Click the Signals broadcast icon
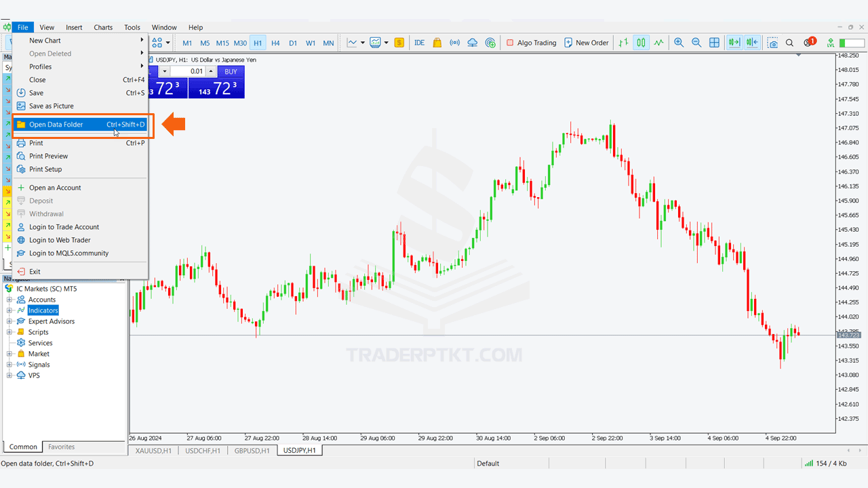The width and height of the screenshot is (868, 488). (455, 43)
